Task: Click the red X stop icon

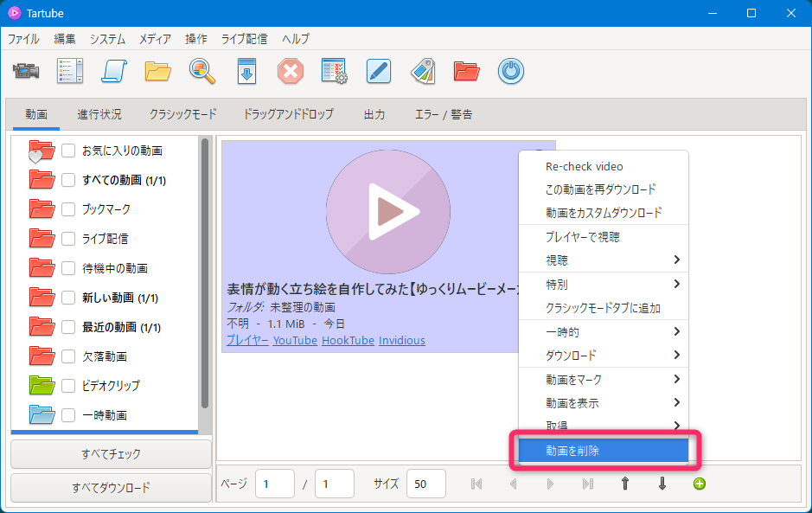Action: 291,71
